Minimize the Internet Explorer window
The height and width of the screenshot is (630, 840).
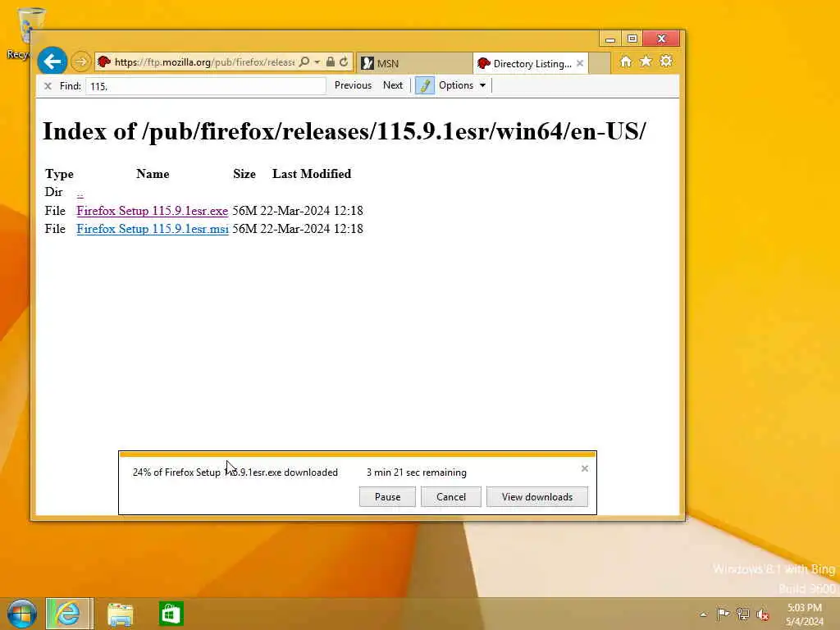pyautogui.click(x=609, y=39)
